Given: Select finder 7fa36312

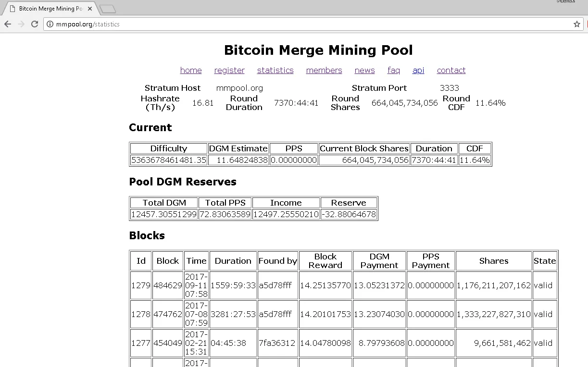Looking at the screenshot, I should 278,343.
